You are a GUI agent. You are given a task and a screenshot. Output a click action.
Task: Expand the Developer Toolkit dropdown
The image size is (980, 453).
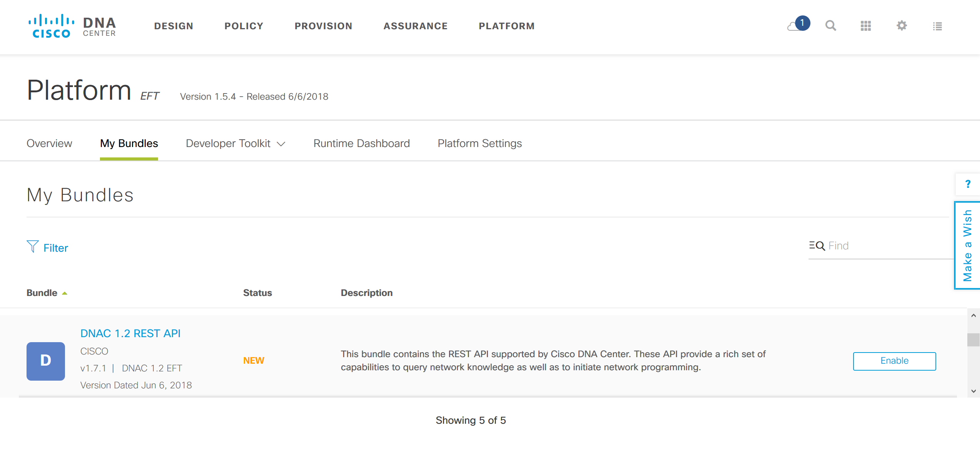235,144
